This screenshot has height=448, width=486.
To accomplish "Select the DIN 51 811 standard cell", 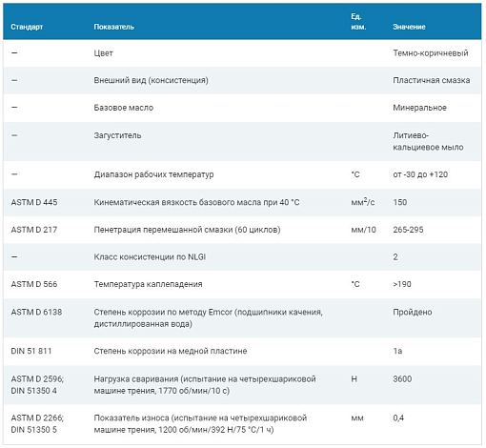I will (31, 351).
